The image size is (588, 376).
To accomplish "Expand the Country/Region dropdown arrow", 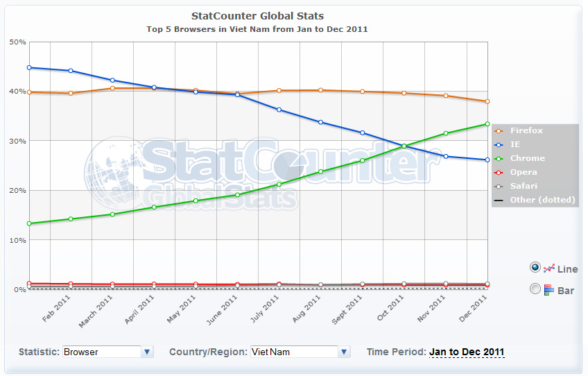I will pyautogui.click(x=344, y=352).
